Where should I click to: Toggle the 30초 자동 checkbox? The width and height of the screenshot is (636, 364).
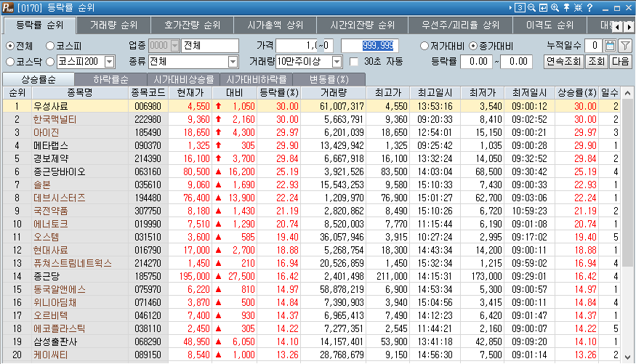[354, 62]
